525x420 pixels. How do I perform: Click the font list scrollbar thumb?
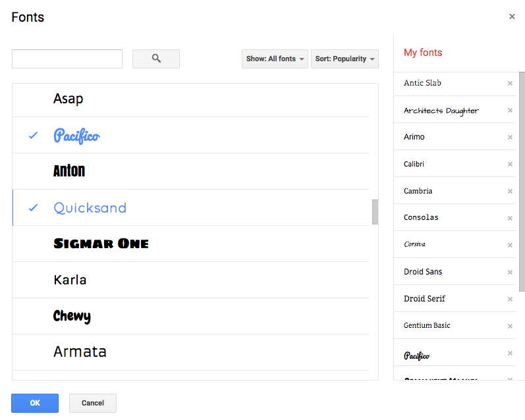click(x=375, y=212)
